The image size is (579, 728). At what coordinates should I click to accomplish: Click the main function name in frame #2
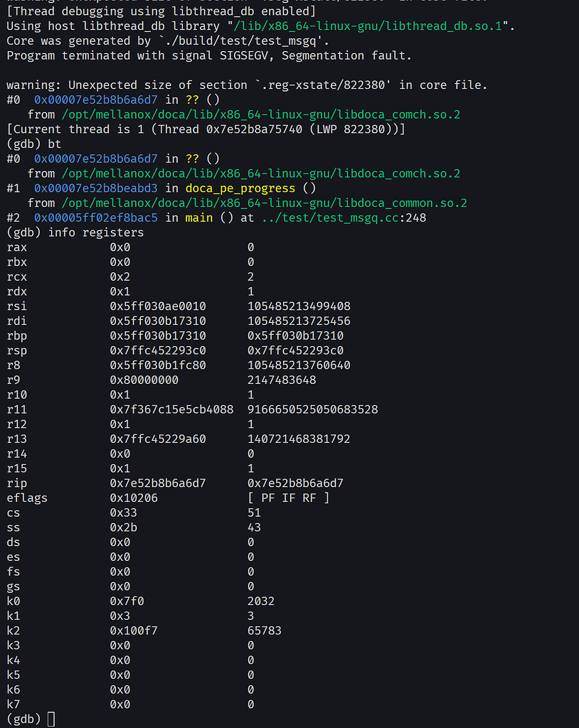(x=198, y=218)
